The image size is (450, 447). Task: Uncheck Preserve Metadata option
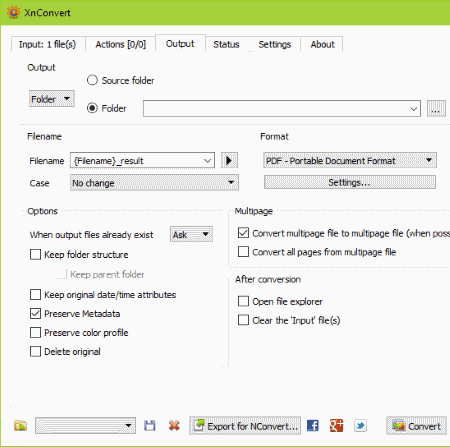[35, 314]
